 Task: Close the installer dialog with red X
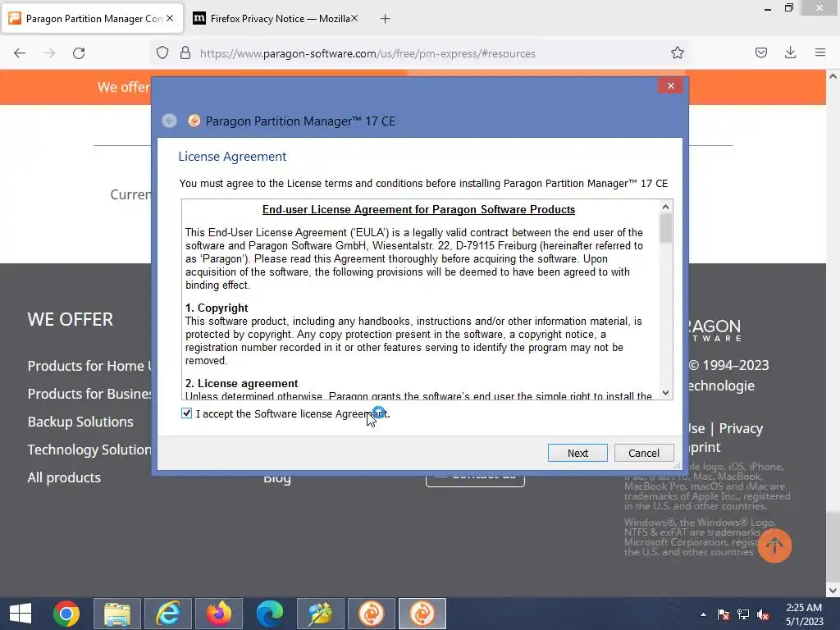670,85
